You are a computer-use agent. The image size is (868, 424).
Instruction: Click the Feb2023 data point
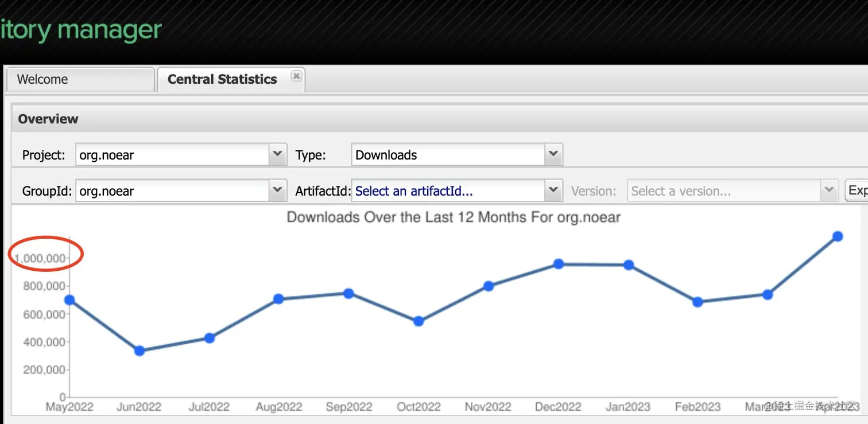click(697, 302)
